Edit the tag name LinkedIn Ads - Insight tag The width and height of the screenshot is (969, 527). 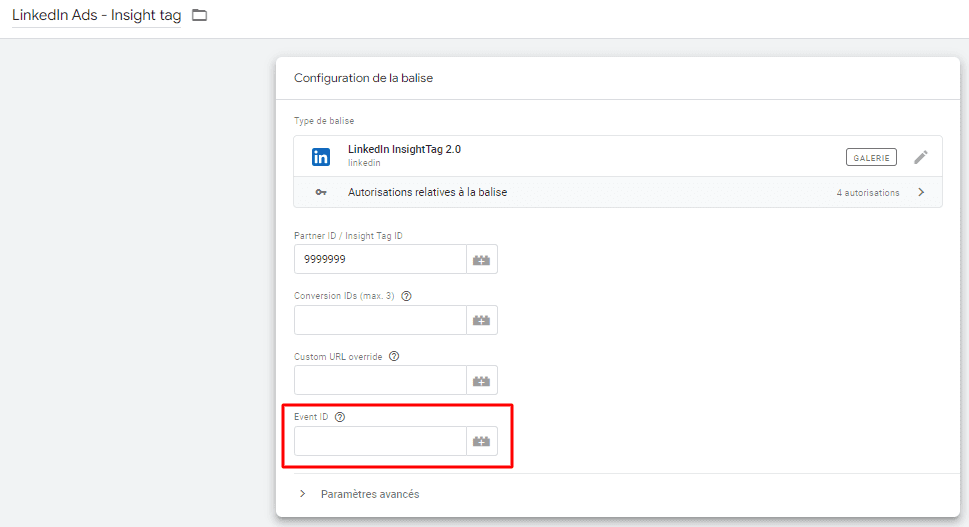96,15
